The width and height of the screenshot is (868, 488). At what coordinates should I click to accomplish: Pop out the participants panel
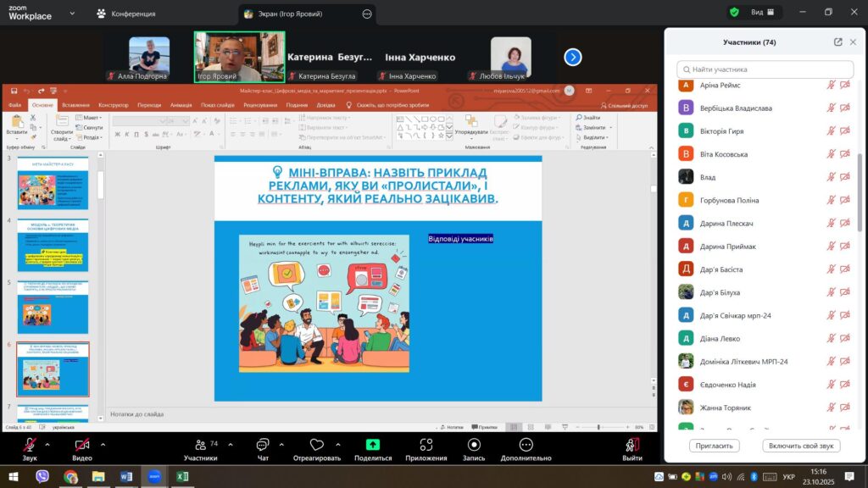coord(838,42)
